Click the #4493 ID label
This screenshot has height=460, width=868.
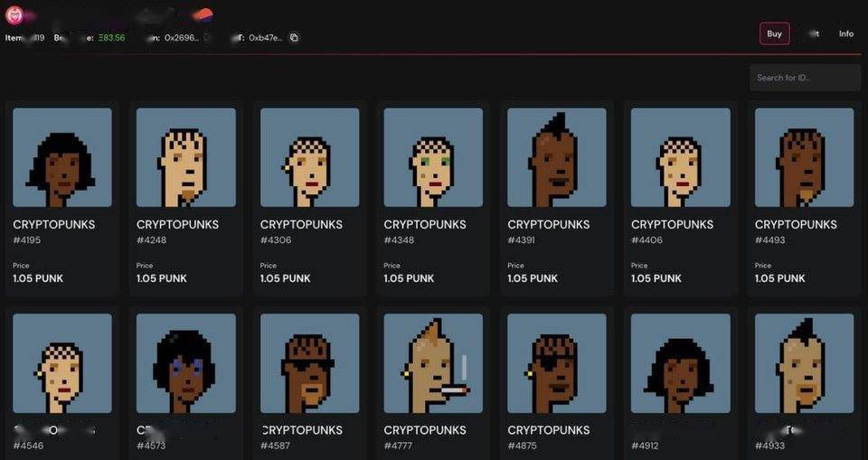click(x=770, y=239)
